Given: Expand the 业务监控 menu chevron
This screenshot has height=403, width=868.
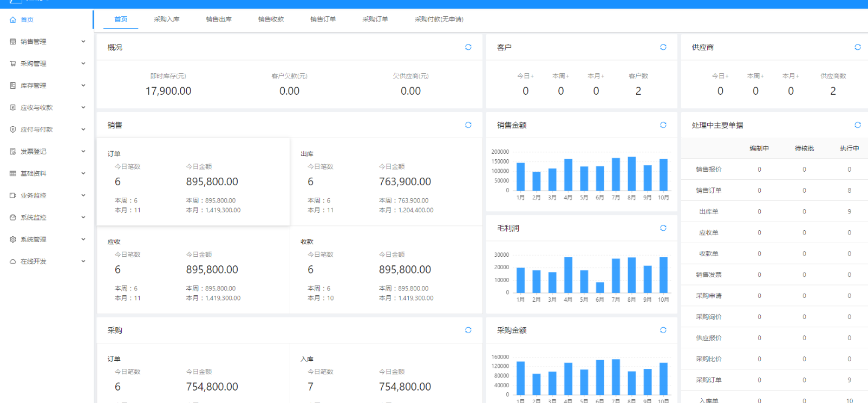Looking at the screenshot, I should coord(83,195).
